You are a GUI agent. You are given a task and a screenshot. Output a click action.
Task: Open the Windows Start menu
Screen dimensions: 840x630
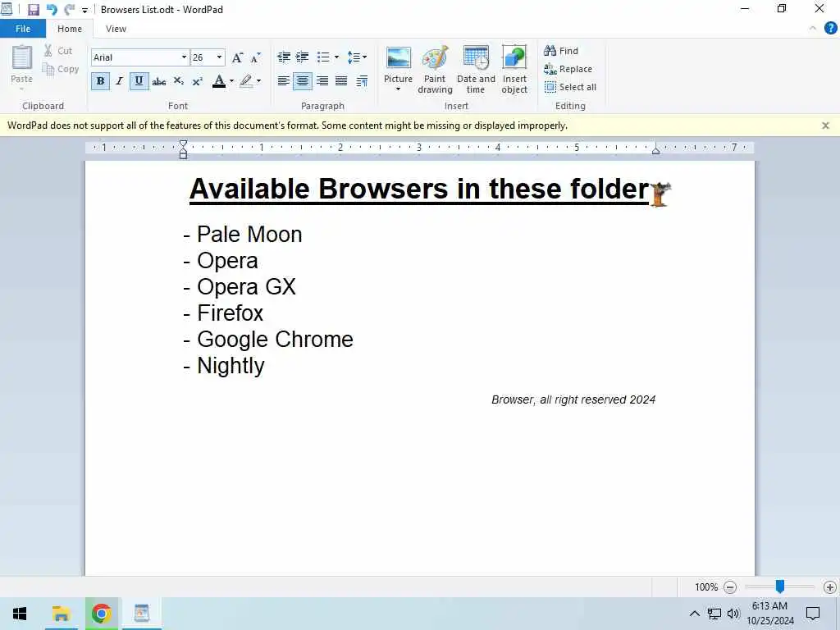(20, 614)
